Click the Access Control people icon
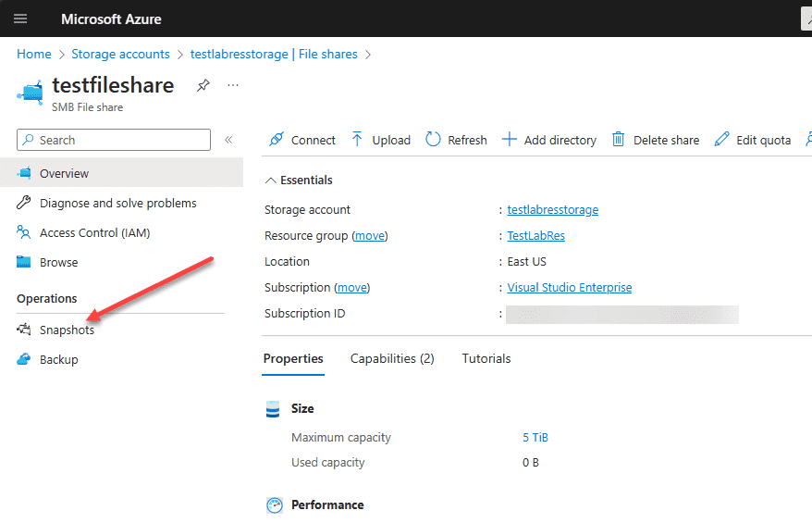The width and height of the screenshot is (812, 523). [24, 231]
